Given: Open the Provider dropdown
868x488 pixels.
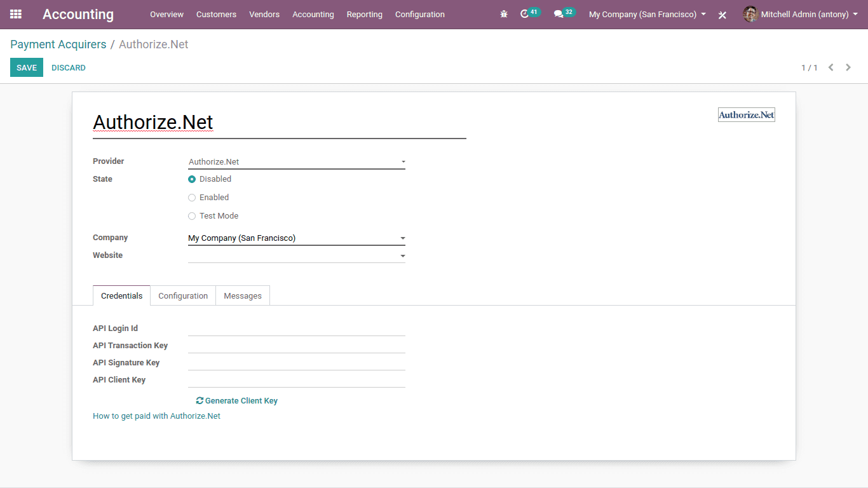Looking at the screenshot, I should coord(297,162).
